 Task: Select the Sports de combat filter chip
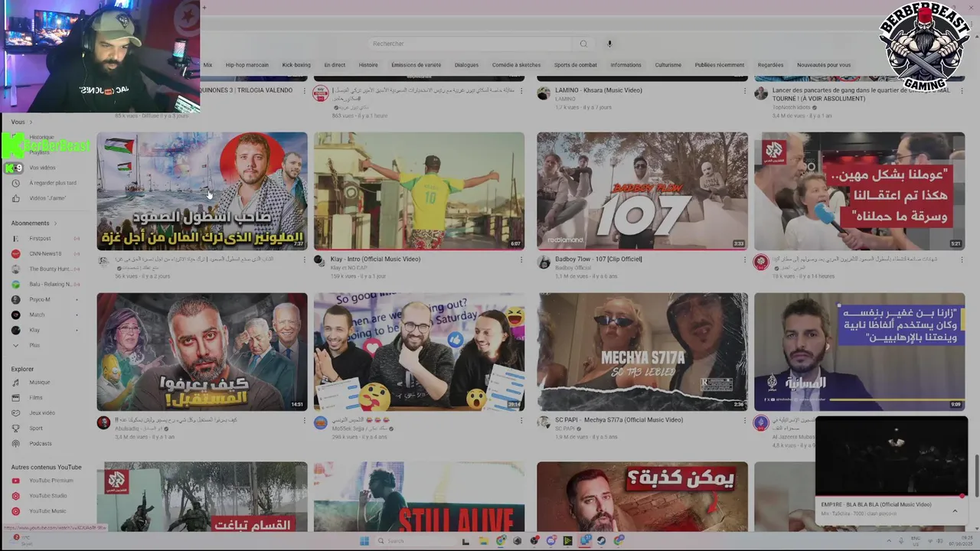[575, 65]
